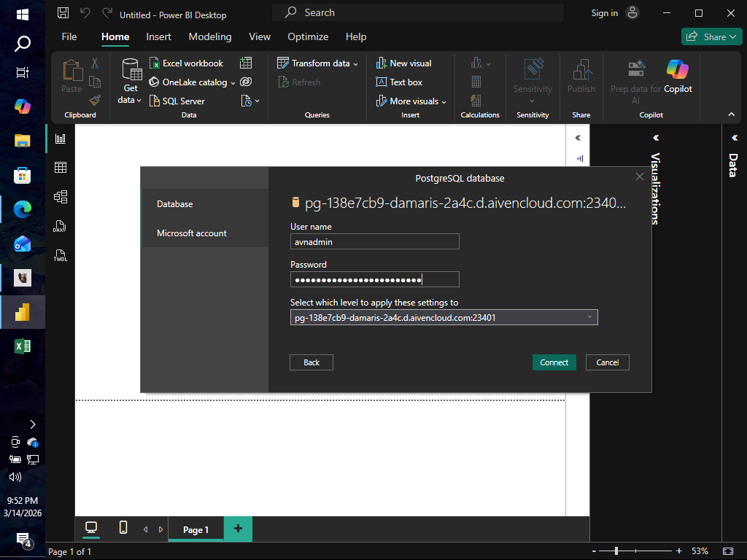This screenshot has height=560, width=747.
Task: Select Database authentication tab
Action: click(x=205, y=204)
